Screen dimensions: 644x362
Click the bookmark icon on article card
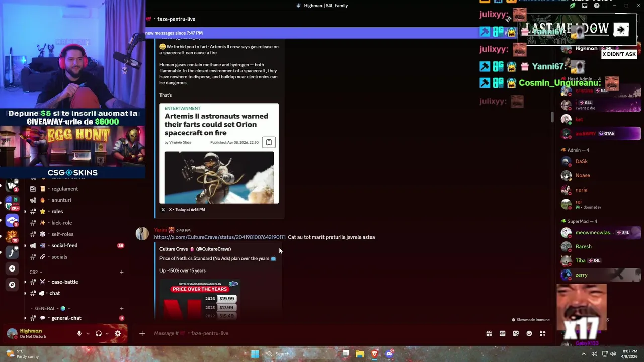pos(269,142)
